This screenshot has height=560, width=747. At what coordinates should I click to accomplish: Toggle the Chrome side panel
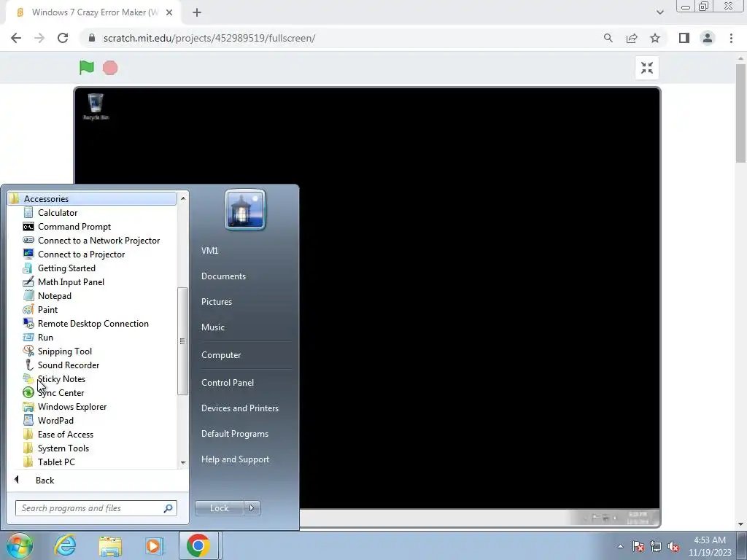click(684, 38)
